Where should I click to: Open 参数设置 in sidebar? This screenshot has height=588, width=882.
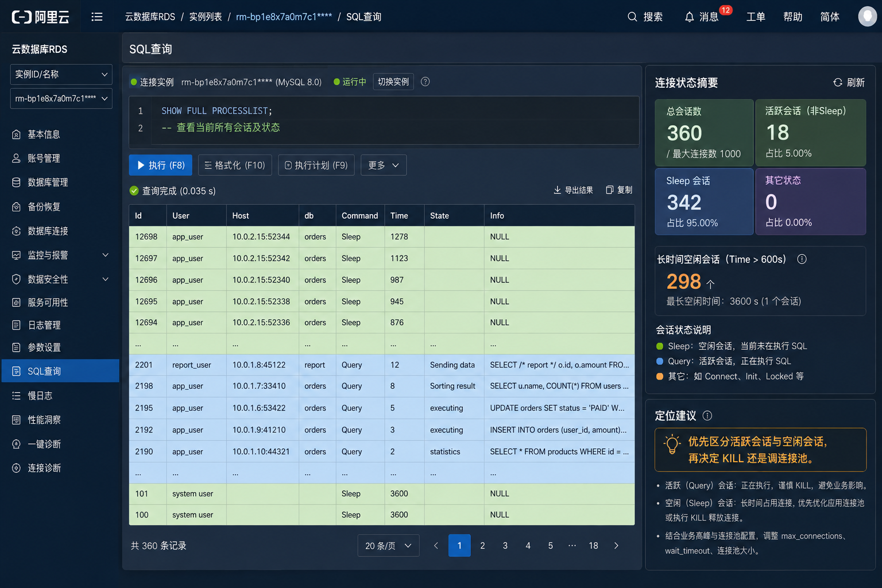tap(60, 347)
